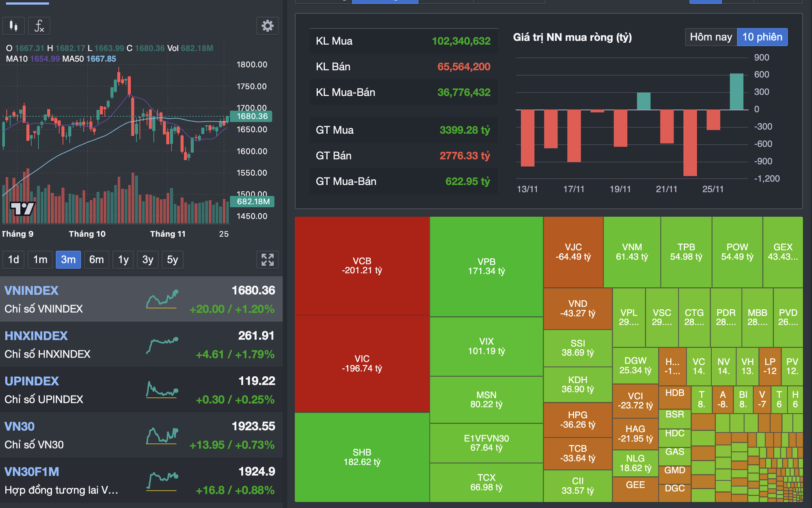Open the candlestick chart type selector
Viewport: 812px width, 508px height.
pyautogui.click(x=14, y=26)
